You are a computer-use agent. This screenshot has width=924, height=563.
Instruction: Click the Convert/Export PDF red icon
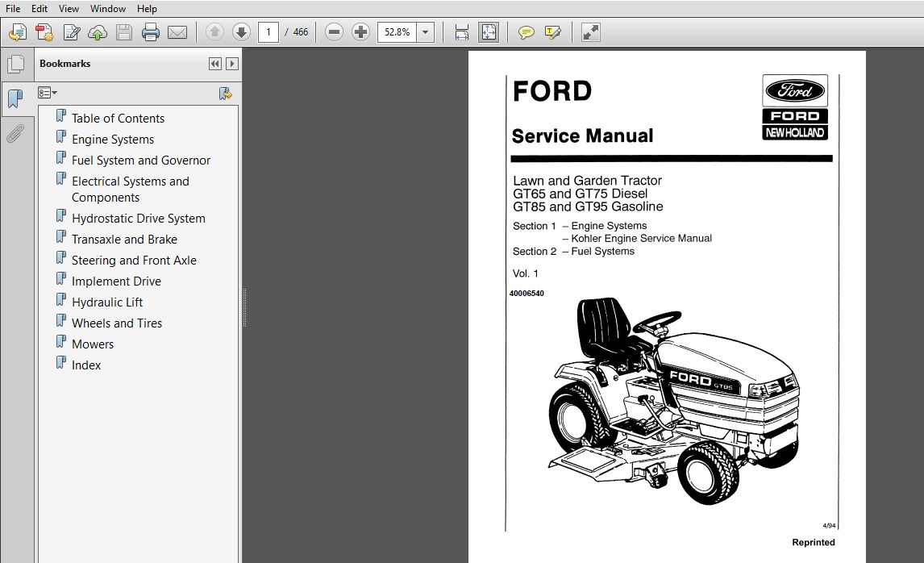pos(44,31)
